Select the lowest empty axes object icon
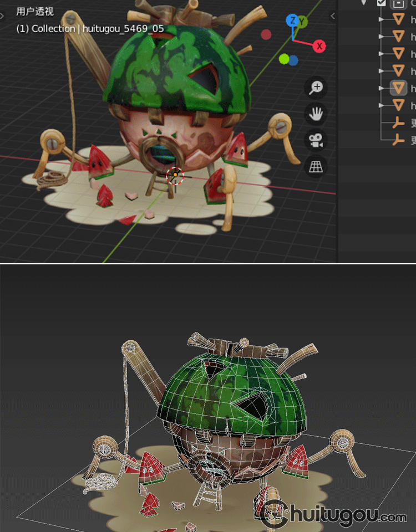 (398, 140)
